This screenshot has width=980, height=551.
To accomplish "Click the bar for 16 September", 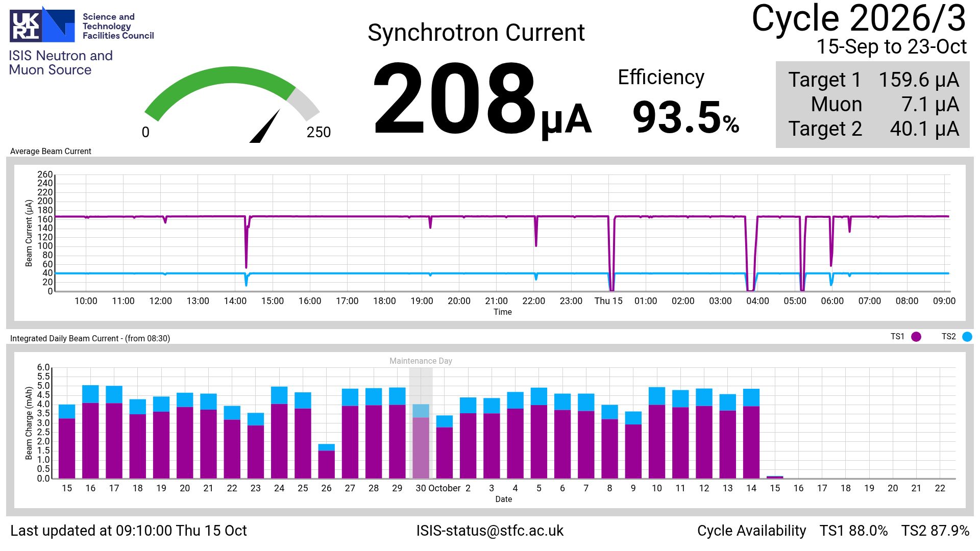I will tap(90, 432).
